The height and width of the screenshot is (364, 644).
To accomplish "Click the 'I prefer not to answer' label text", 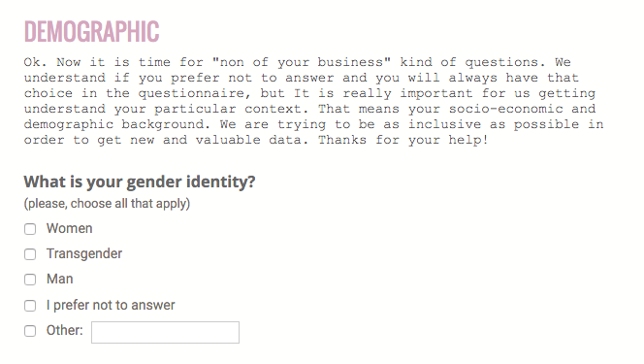I will (111, 305).
